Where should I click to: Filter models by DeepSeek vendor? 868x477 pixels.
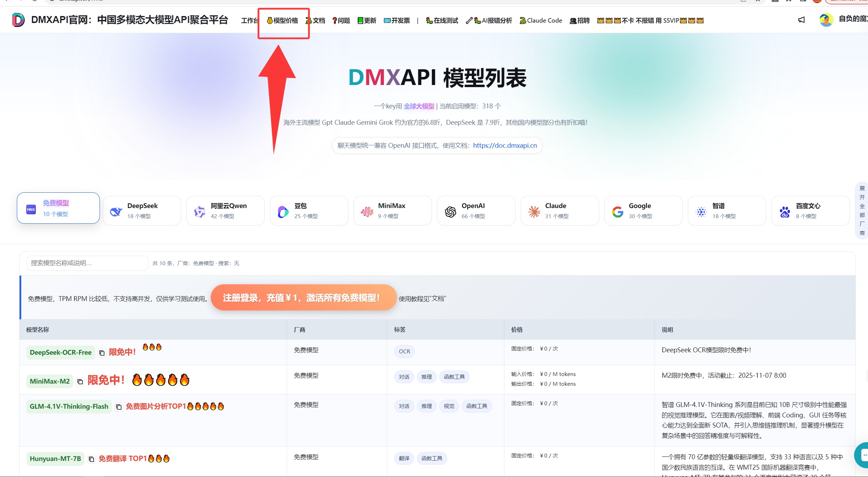coord(142,211)
